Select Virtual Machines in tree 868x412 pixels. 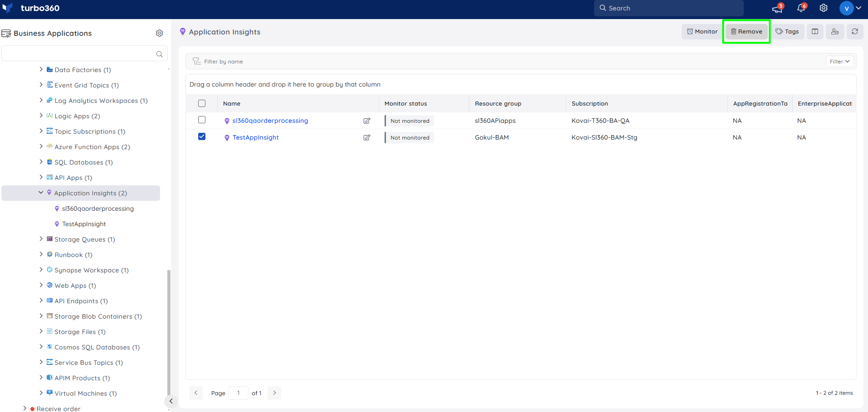(86, 393)
